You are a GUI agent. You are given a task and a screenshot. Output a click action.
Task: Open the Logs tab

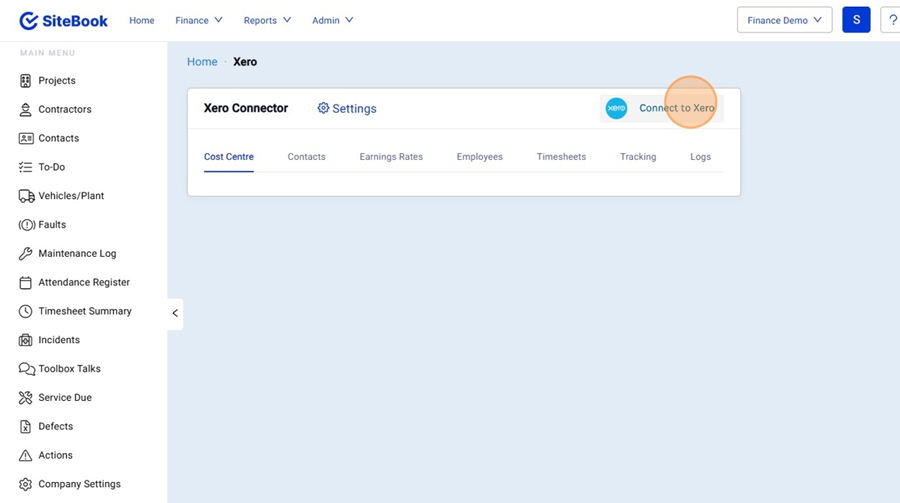pyautogui.click(x=700, y=157)
